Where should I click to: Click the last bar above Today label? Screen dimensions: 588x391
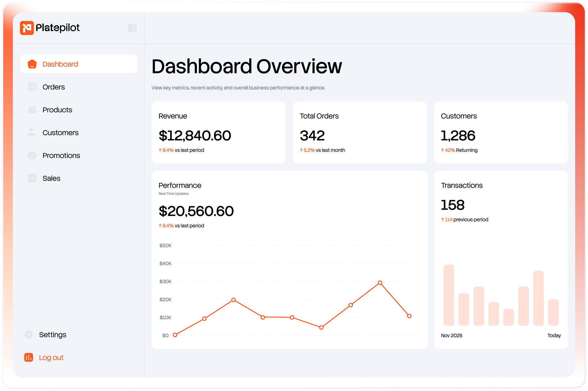point(553,312)
